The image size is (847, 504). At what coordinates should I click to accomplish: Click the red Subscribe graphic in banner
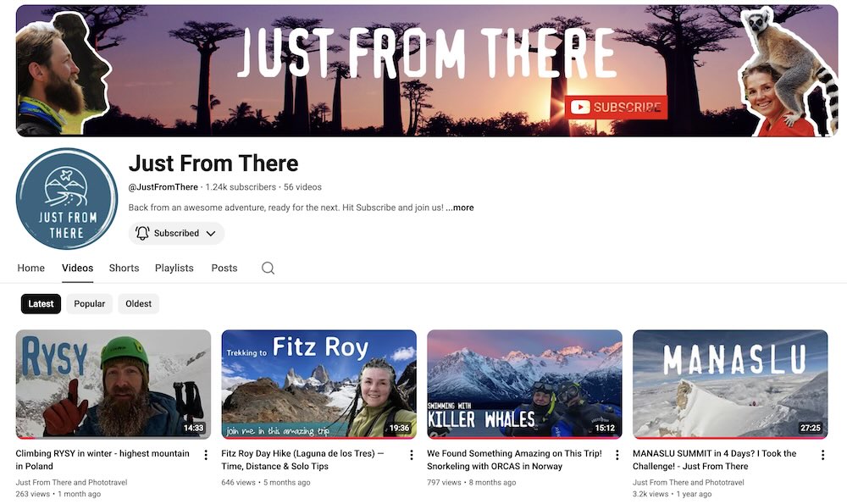coord(616,108)
